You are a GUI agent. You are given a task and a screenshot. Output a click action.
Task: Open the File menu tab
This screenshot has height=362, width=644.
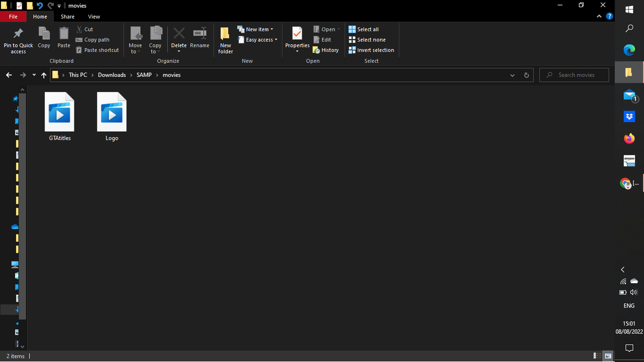tap(13, 17)
